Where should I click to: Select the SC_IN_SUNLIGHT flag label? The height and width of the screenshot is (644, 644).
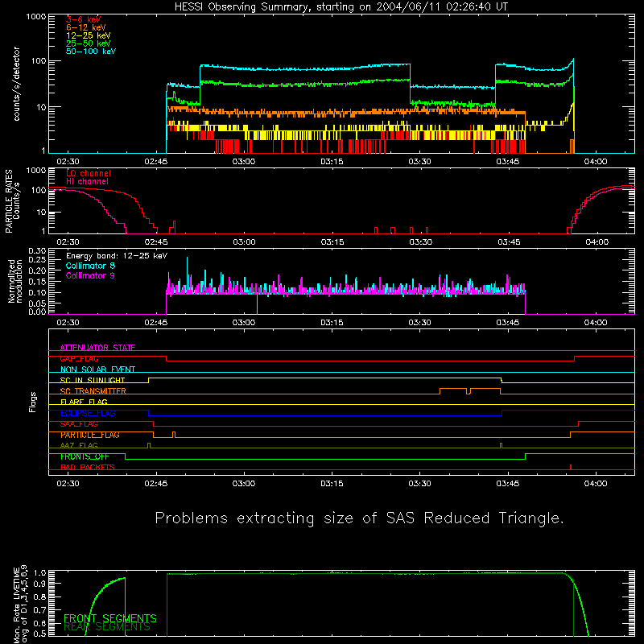[93, 380]
